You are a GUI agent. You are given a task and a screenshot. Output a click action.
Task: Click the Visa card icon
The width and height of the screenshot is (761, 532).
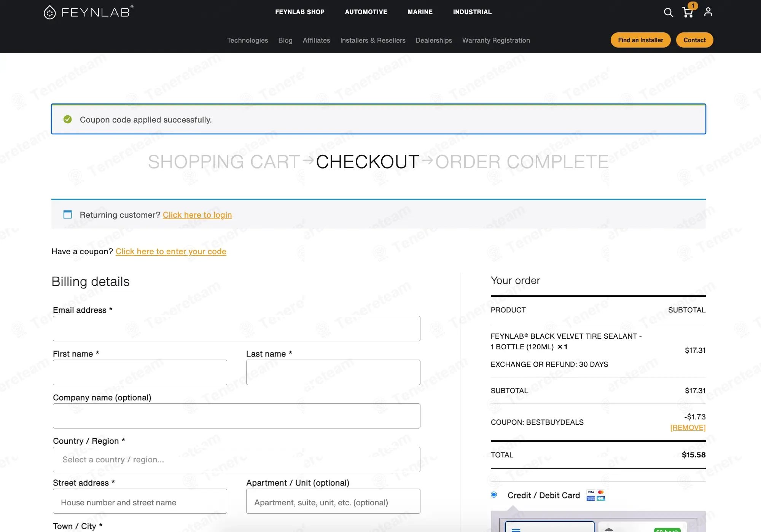click(591, 492)
